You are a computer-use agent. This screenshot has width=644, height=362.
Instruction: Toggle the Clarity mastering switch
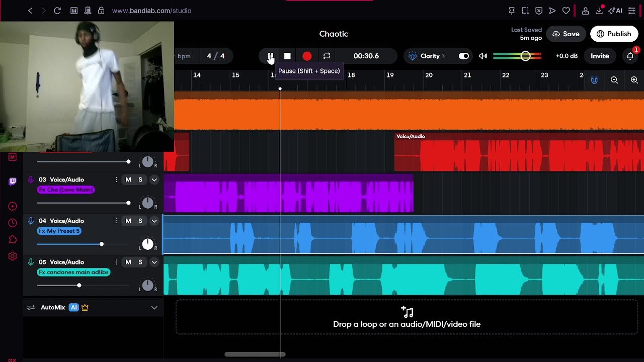463,56
